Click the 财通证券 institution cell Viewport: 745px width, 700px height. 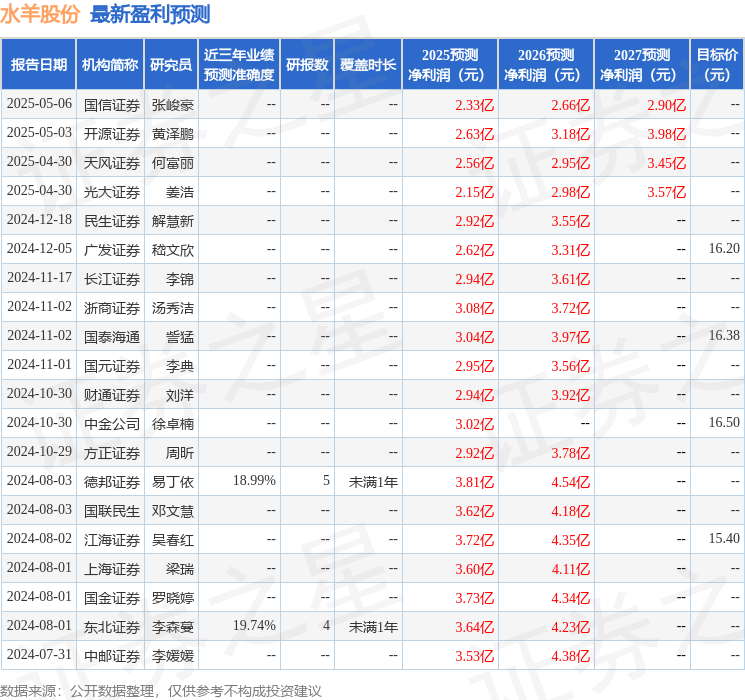point(112,395)
